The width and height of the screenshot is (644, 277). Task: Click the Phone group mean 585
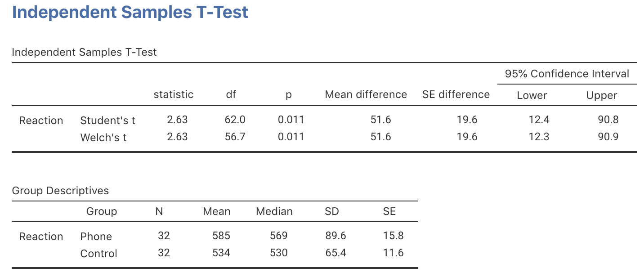point(221,236)
